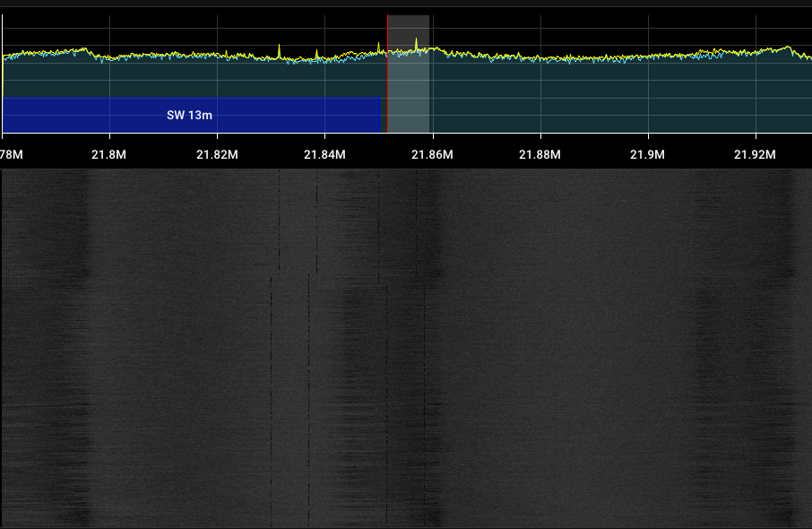Click the wide dark waterfall band near 21.845M
The width and height of the screenshot is (812, 529).
click(x=358, y=347)
